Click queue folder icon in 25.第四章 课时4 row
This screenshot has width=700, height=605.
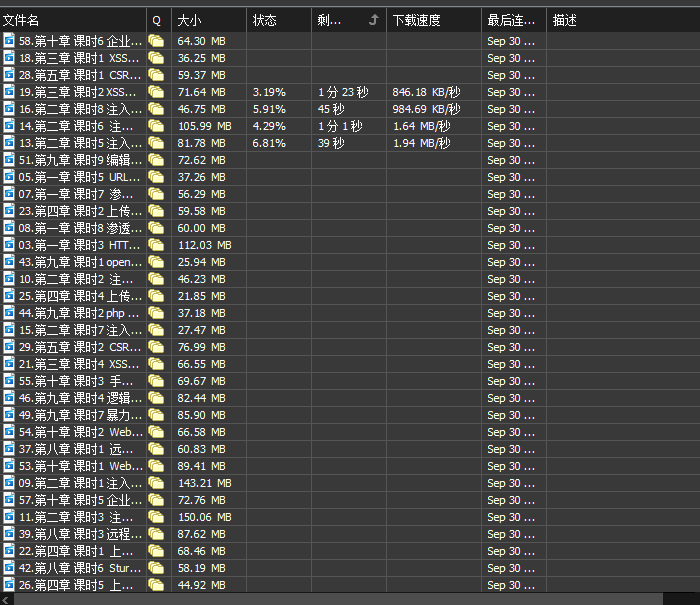(x=156, y=296)
